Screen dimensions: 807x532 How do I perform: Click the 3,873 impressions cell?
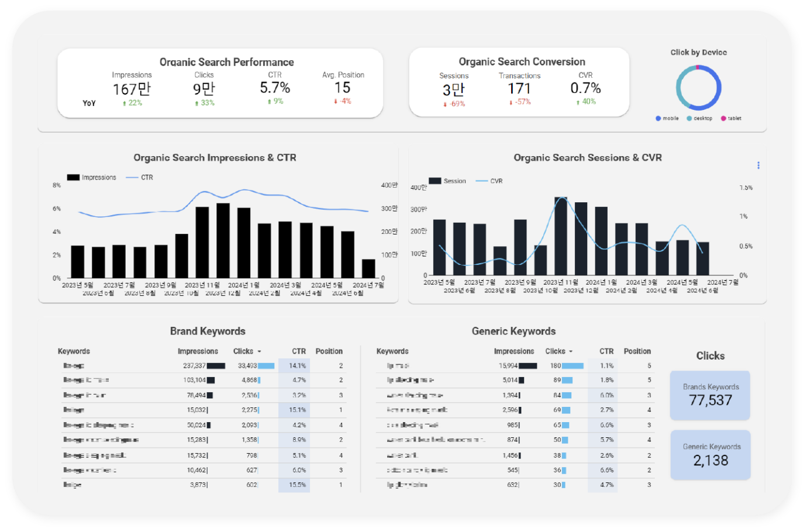click(x=198, y=485)
